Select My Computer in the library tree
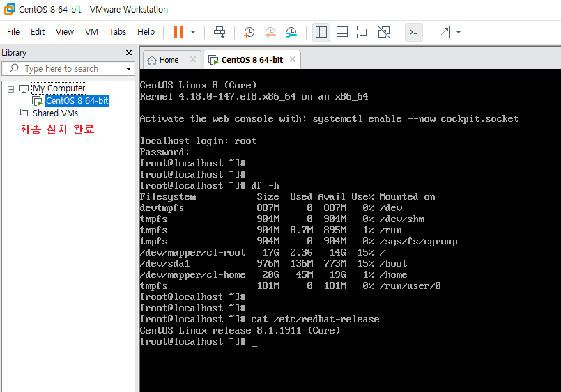 tap(59, 88)
